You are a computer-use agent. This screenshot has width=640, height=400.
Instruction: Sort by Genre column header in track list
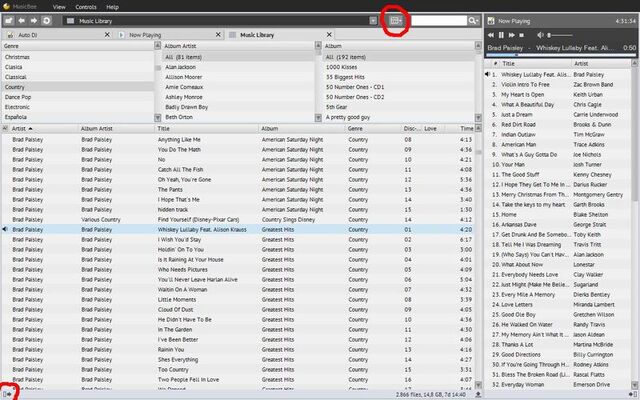(x=373, y=129)
